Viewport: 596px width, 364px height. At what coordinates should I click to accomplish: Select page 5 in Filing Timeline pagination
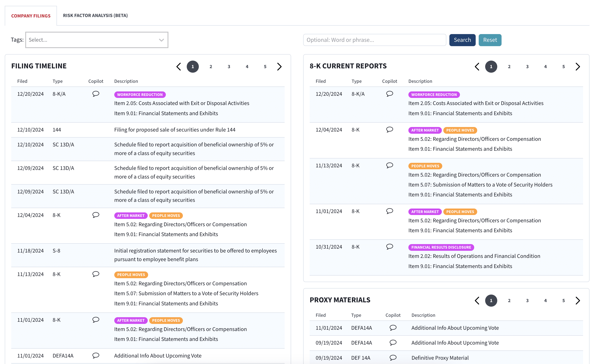pos(265,66)
